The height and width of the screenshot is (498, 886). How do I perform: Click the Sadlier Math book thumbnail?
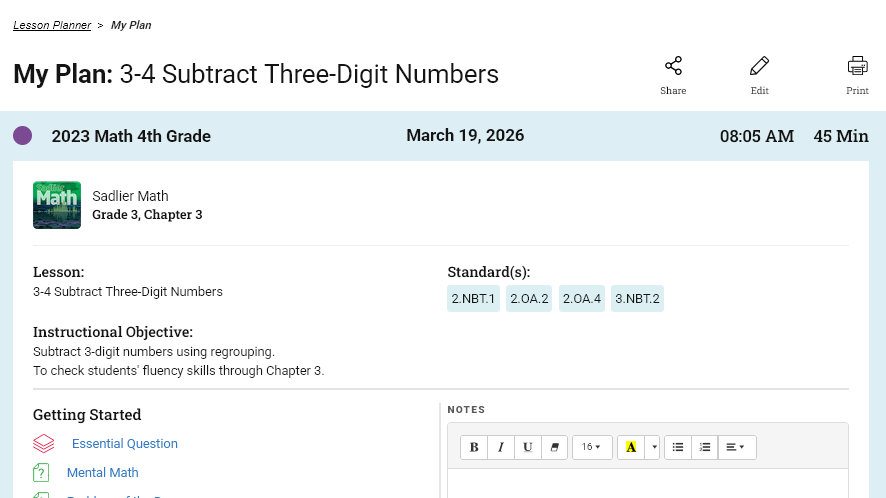57,205
